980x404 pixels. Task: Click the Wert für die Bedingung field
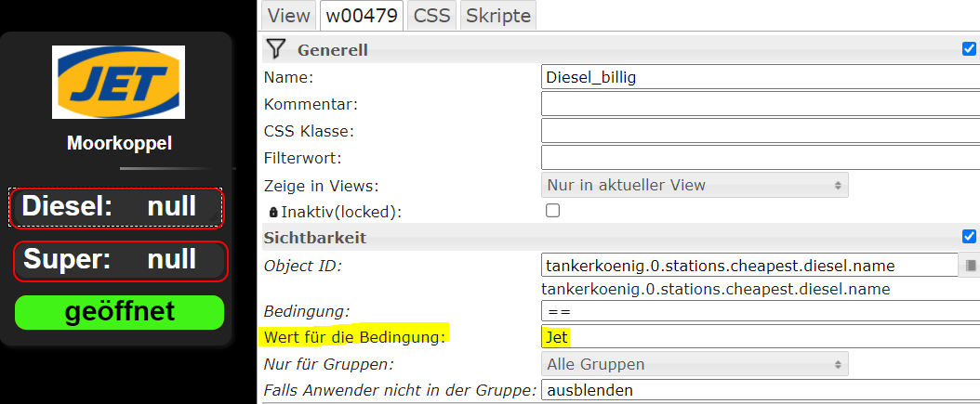click(760, 337)
